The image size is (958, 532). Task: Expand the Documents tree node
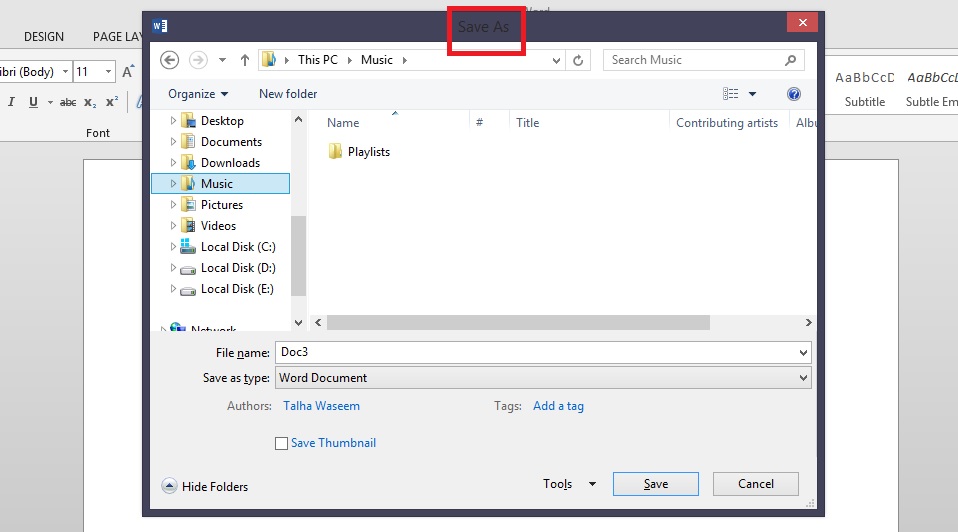[173, 142]
